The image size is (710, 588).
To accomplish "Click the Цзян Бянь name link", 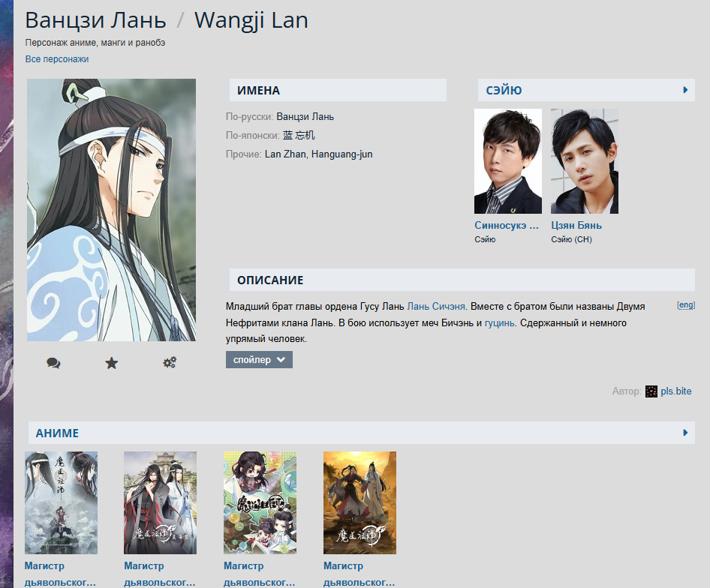I will click(576, 226).
